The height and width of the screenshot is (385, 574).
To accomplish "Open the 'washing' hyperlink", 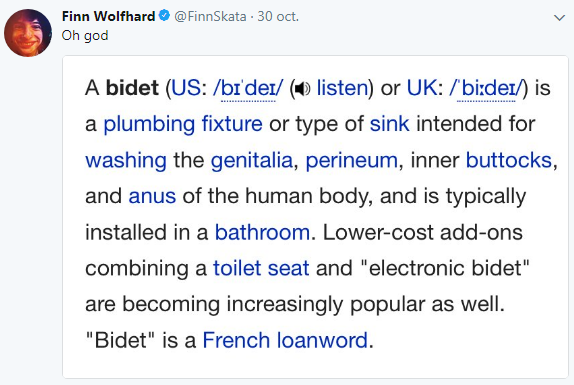I will [126, 161].
